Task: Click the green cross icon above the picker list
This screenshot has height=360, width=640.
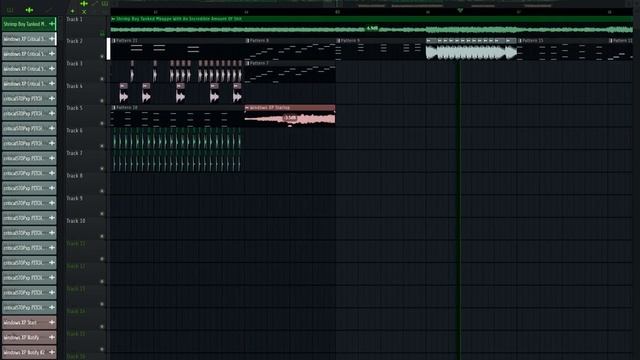Action: (29, 10)
